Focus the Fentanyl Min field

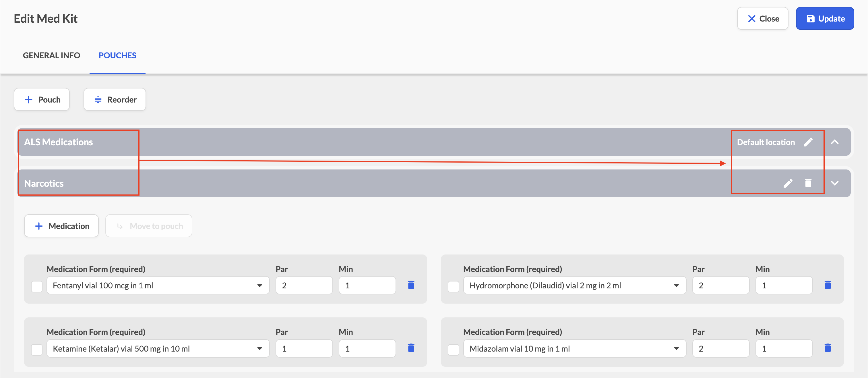pos(367,285)
